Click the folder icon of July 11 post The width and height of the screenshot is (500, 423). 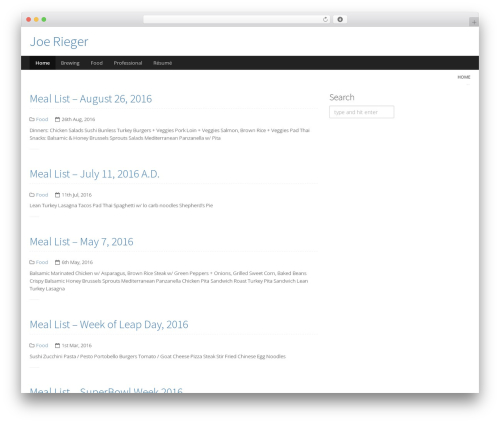32,195
